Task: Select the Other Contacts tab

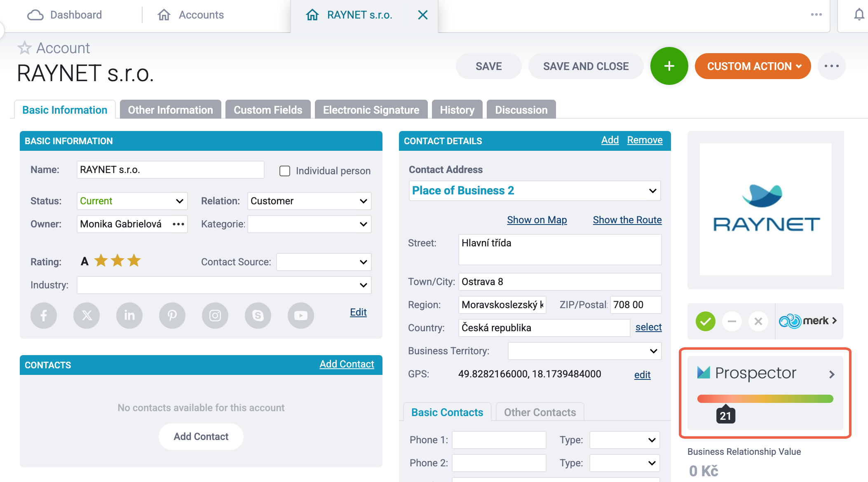Action: coord(540,412)
